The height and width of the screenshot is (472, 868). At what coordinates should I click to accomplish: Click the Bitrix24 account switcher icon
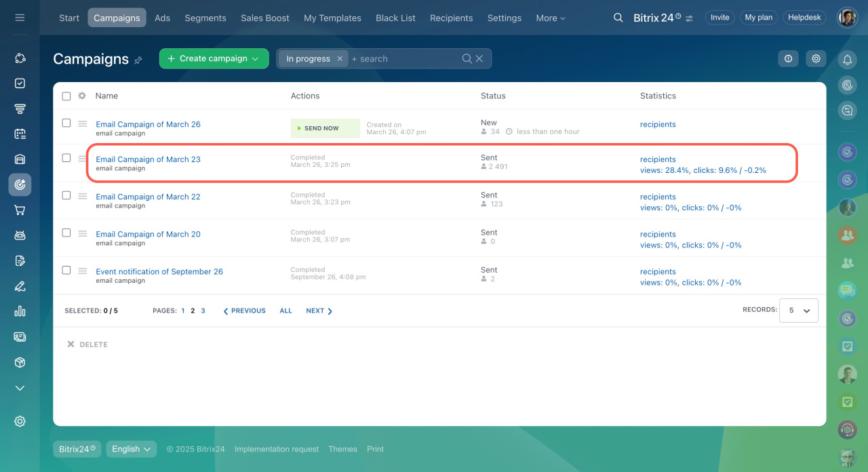point(689,18)
